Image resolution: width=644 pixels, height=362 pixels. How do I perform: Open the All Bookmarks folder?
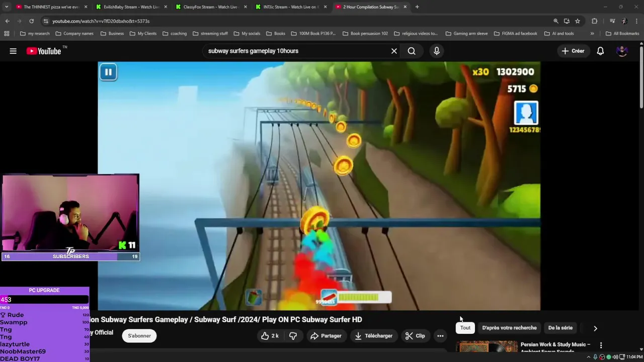(622, 34)
